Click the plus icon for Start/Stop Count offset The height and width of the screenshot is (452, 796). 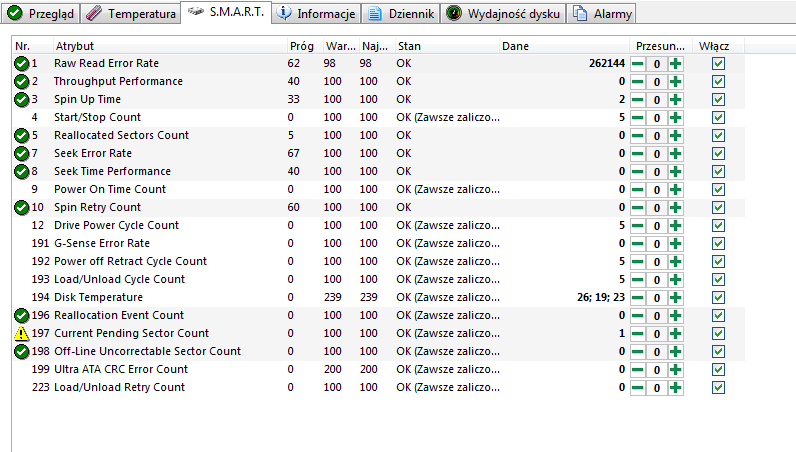(x=675, y=118)
